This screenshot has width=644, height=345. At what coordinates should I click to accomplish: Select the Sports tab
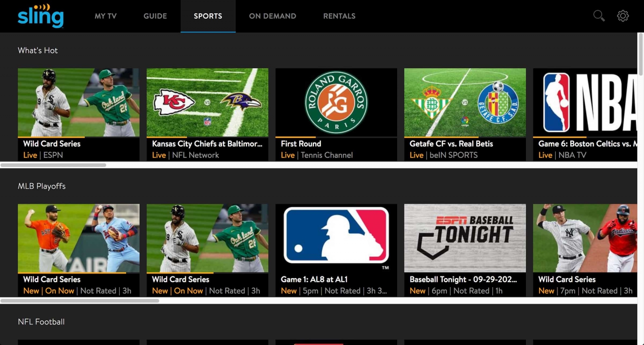point(208,16)
